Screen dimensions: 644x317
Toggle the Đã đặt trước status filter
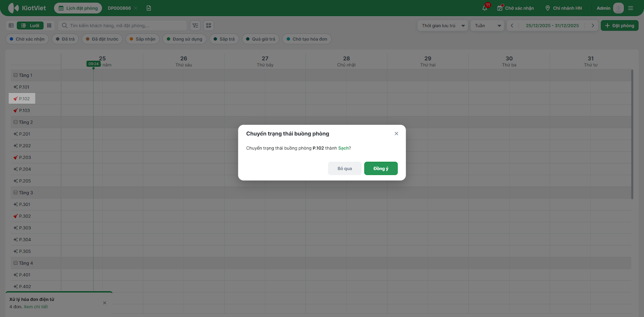102,39
